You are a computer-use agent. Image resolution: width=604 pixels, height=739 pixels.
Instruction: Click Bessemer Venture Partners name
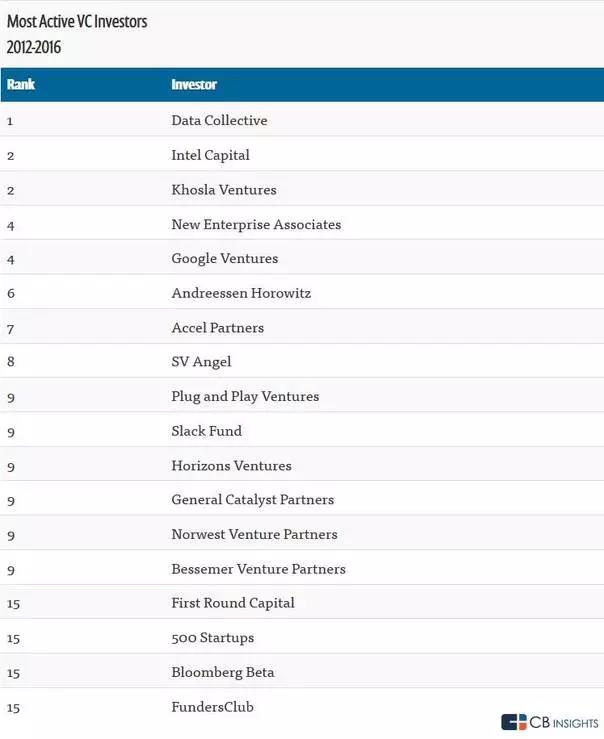258,569
